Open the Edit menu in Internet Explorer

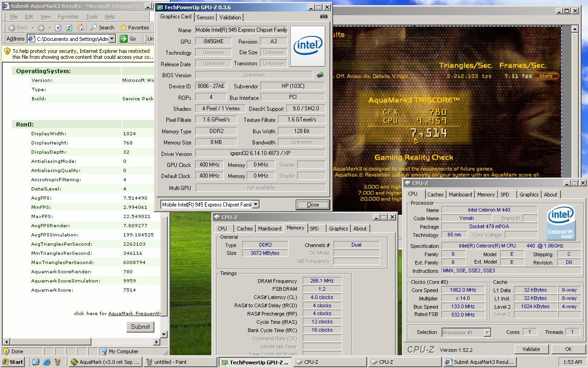(x=29, y=17)
